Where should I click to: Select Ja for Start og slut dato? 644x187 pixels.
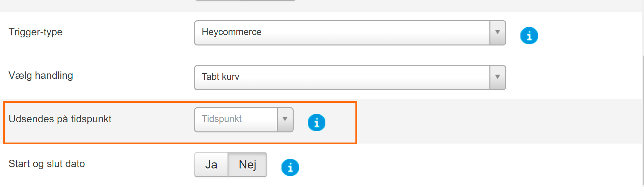coord(211,164)
